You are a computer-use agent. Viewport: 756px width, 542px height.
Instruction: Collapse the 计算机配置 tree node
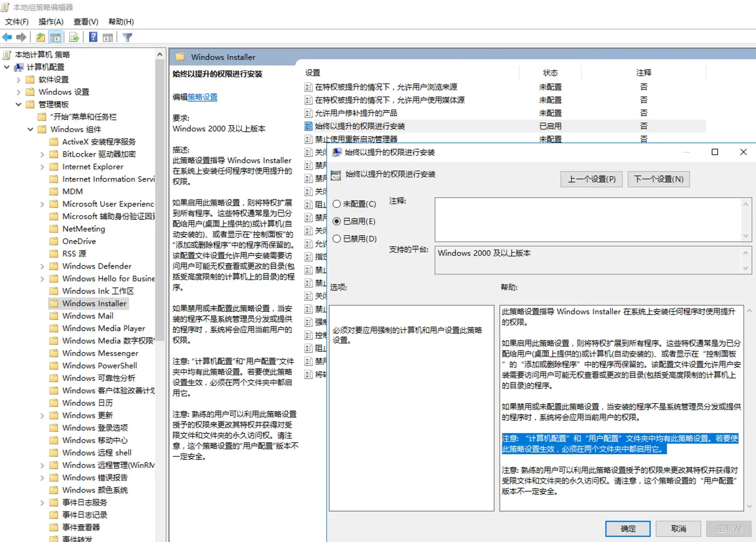tap(7, 67)
